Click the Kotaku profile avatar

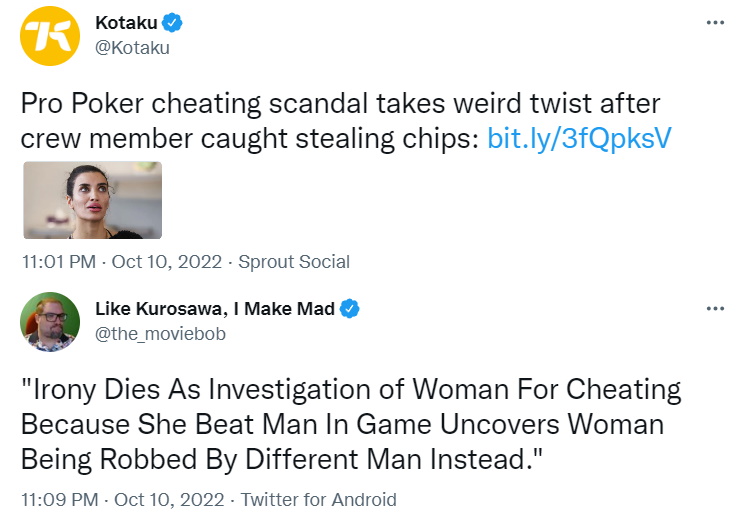pyautogui.click(x=50, y=37)
